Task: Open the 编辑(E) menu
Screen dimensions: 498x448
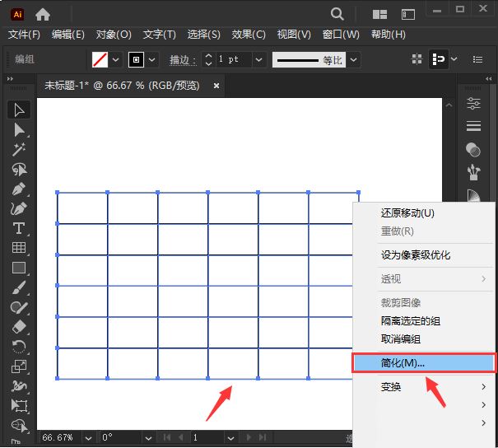Action: [x=68, y=35]
